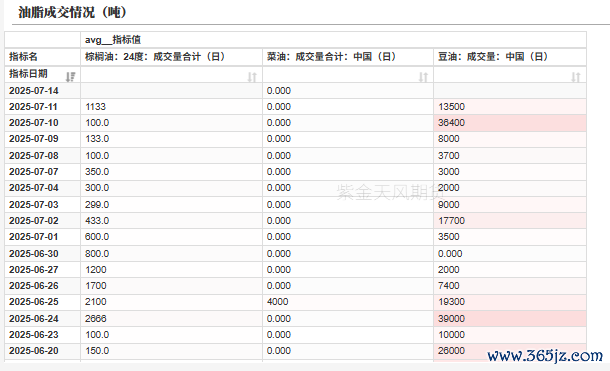The image size is (610, 371).
Task: Click the 指标日期 header label
Action: click(x=28, y=74)
